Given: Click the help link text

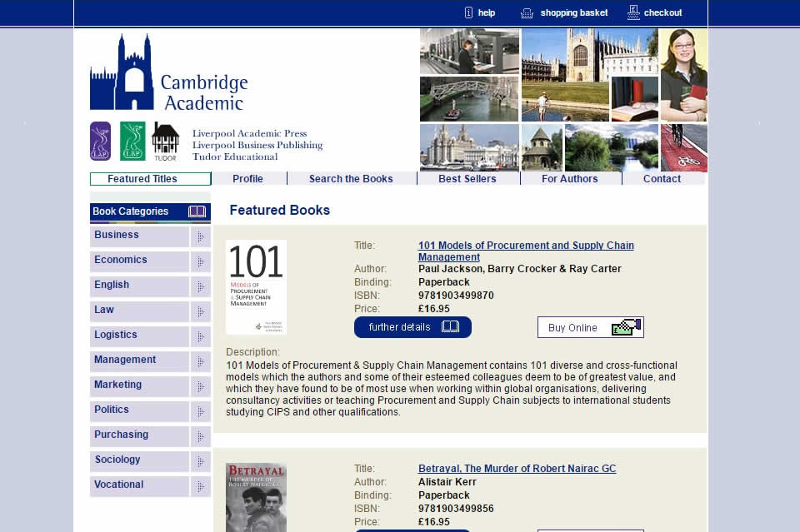Looking at the screenshot, I should [x=487, y=12].
